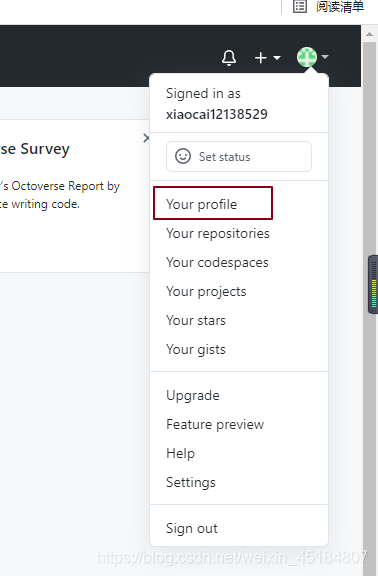Open the notifications bell icon
The width and height of the screenshot is (378, 576).
click(x=229, y=58)
